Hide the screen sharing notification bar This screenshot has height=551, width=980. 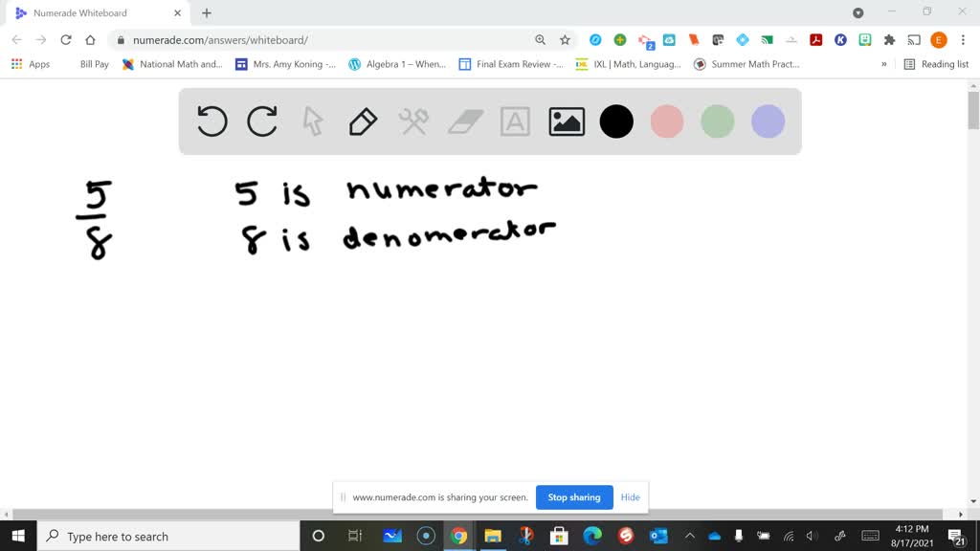(630, 497)
